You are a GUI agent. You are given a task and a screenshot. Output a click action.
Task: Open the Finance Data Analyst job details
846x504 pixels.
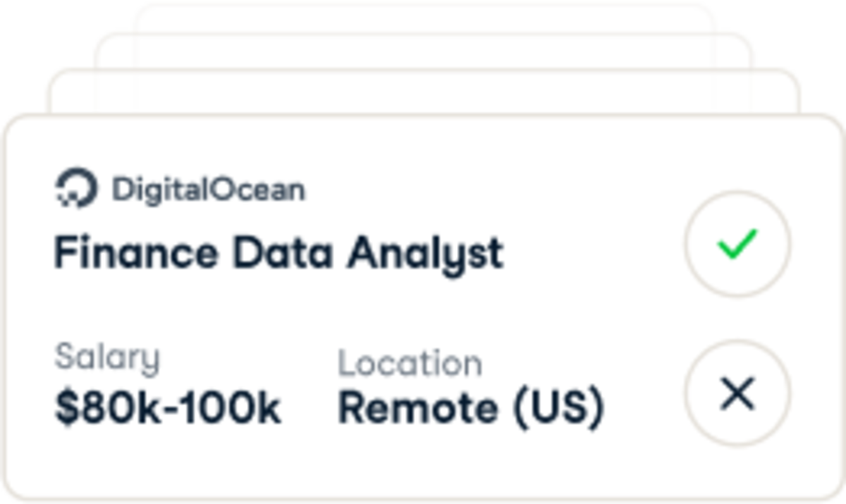pos(279,252)
